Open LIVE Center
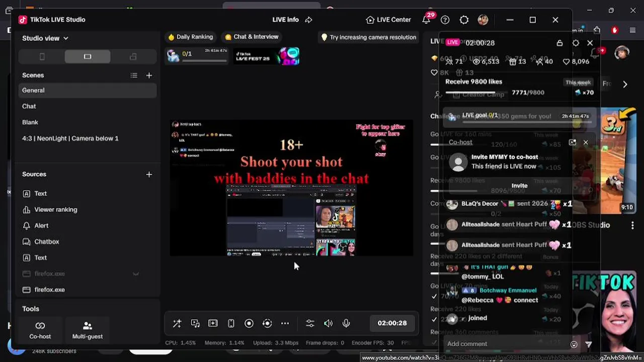The width and height of the screenshot is (644, 362). point(388,20)
